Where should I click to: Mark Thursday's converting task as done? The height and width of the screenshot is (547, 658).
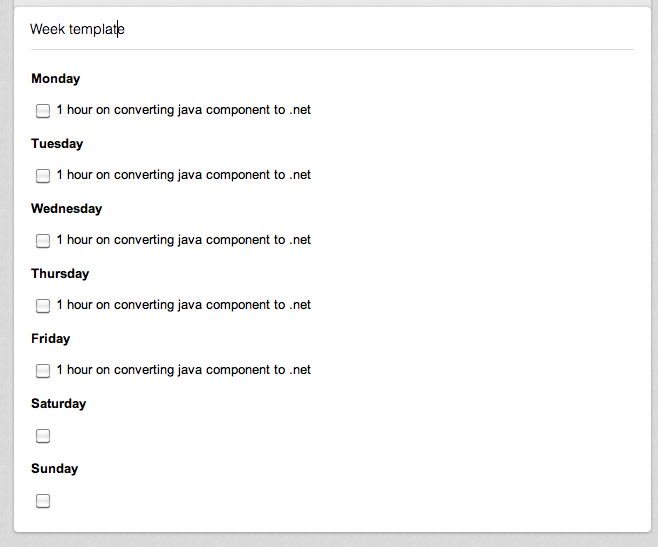coord(43,306)
